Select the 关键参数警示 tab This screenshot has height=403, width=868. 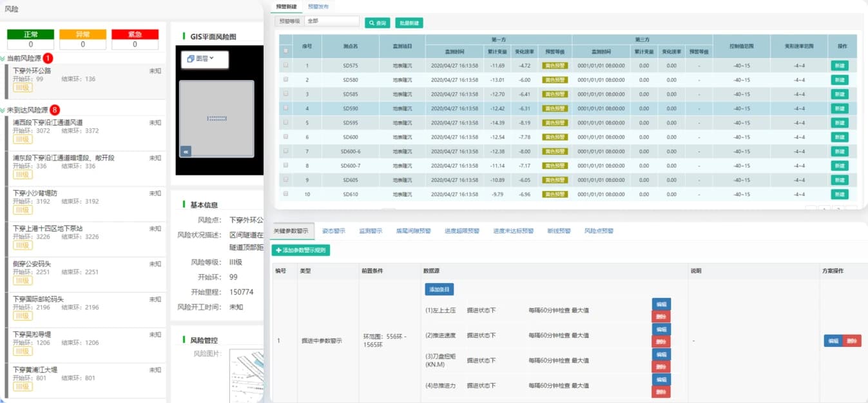(291, 231)
